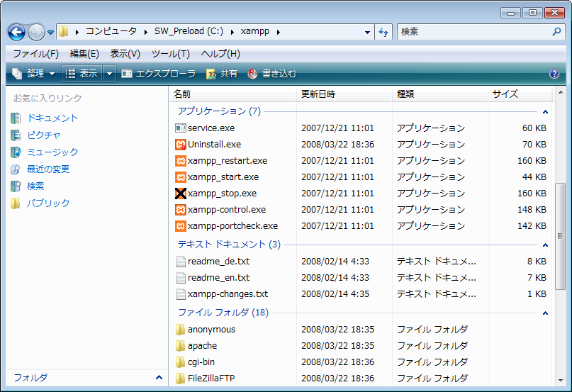Viewport: 572px width, 392px height.
Task: Open the ツール(T) menu
Action: [x=170, y=54]
